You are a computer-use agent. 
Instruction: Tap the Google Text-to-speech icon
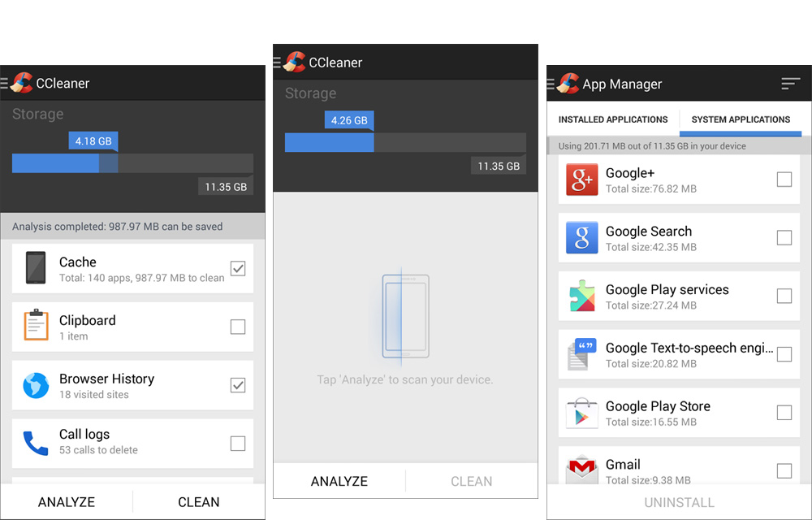(581, 354)
